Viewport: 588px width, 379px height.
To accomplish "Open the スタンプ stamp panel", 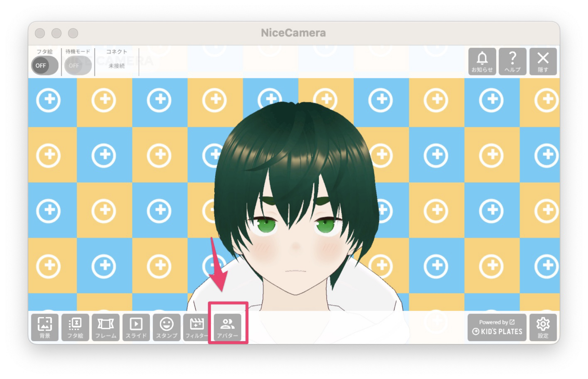I will pos(167,327).
